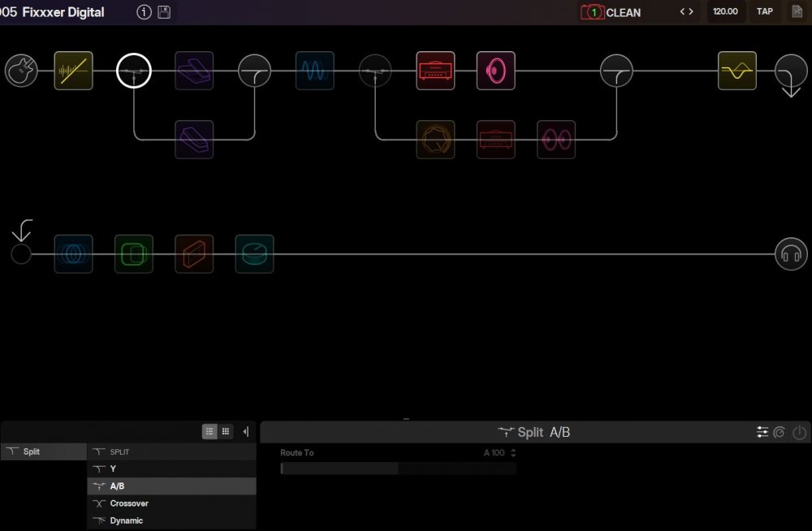
Task: Choose the A/B split type
Action: [172, 486]
